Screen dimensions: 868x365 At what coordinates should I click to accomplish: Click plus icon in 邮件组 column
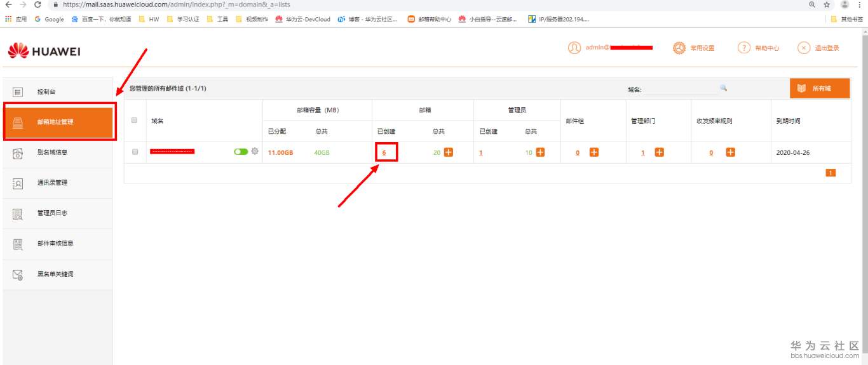(x=594, y=152)
